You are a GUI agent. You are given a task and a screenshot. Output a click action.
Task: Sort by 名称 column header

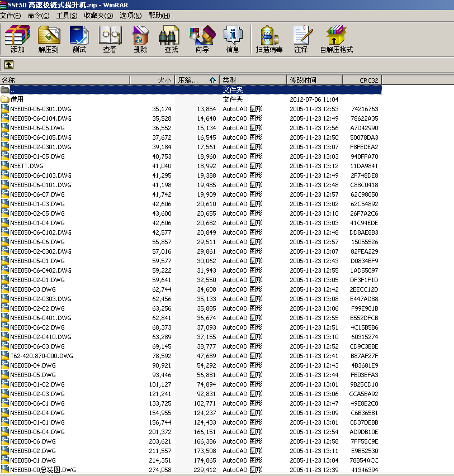65,80
